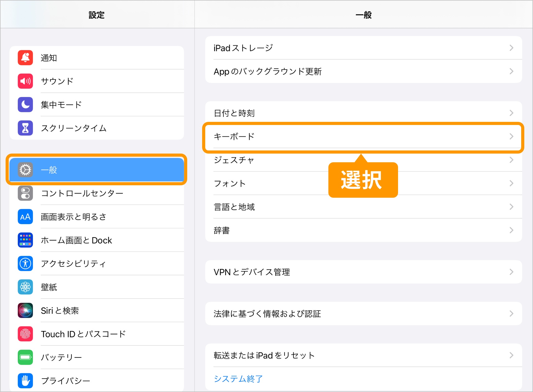Open 壁紙 wallpaper flower icon
Viewport: 533px width, 392px height.
click(25, 287)
